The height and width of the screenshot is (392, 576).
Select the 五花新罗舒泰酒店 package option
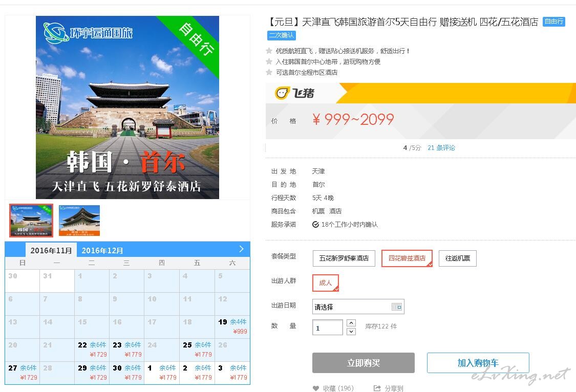pyautogui.click(x=344, y=258)
